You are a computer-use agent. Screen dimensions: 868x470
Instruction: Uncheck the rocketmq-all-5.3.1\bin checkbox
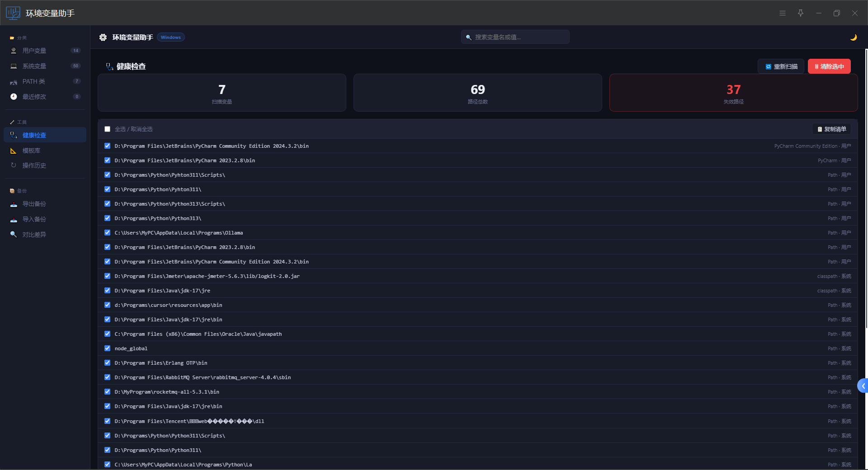[x=107, y=392]
